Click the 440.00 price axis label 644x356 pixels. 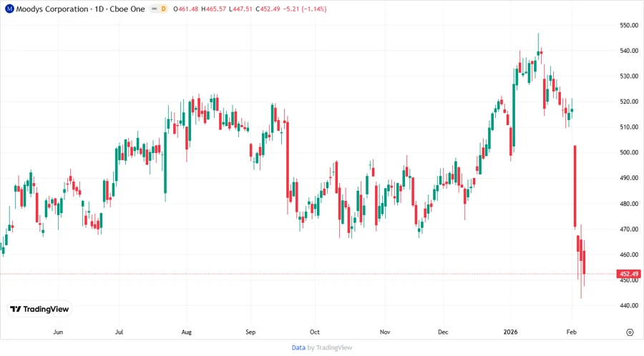click(x=629, y=305)
